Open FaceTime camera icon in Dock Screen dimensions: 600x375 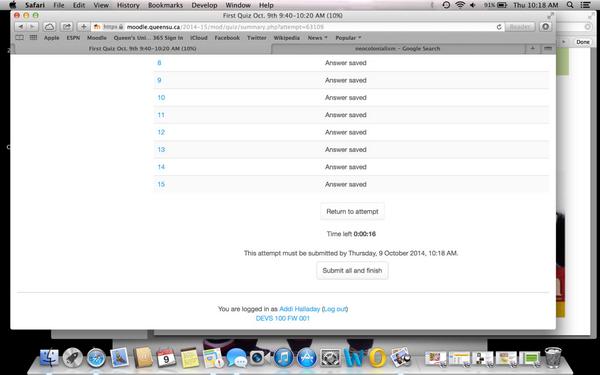[x=259, y=358]
